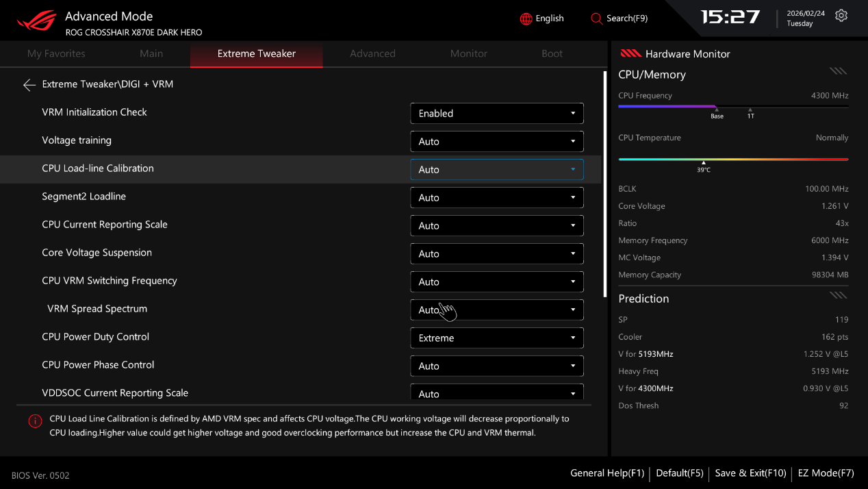868x489 pixels.
Task: Click the settings list vertical scrollbar
Action: (x=604, y=184)
